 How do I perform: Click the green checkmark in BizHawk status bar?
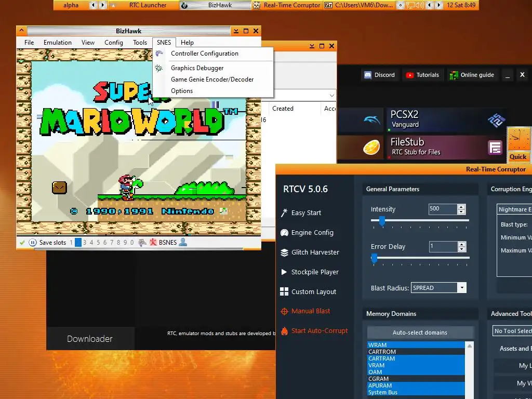(x=22, y=242)
